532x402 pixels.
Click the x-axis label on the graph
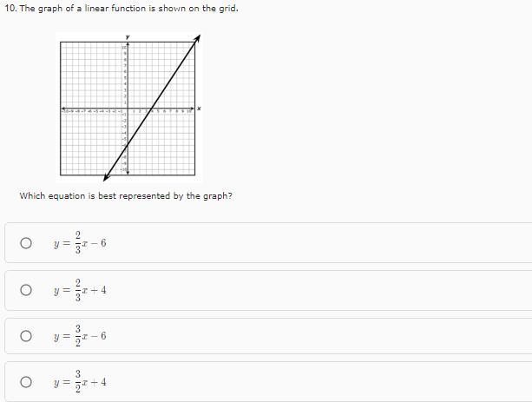coord(199,109)
